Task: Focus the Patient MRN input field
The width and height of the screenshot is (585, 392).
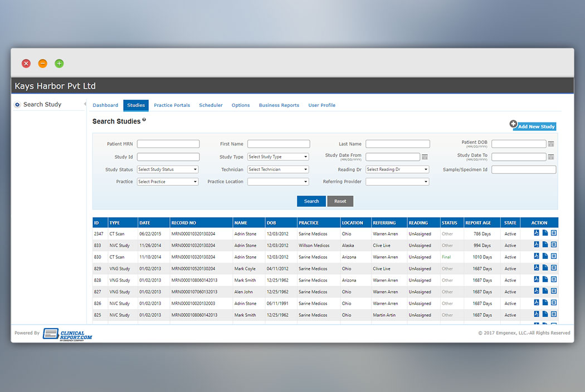Action: coord(168,144)
